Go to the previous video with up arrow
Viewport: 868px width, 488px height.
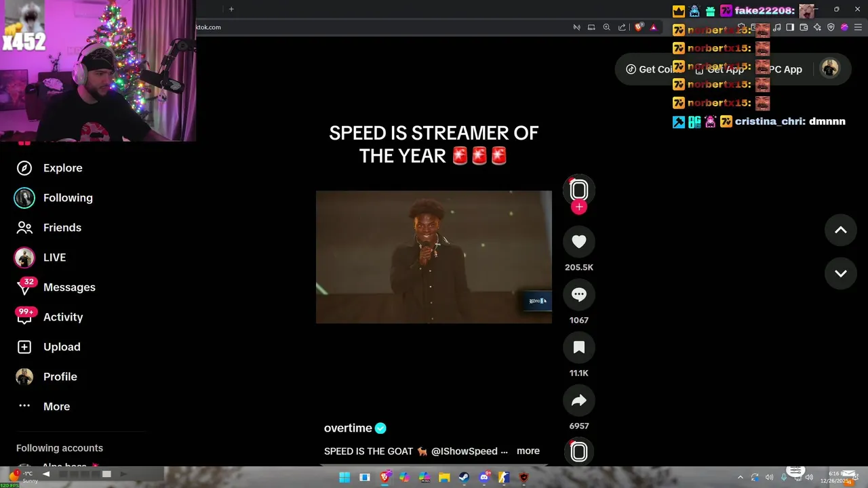[x=841, y=230]
